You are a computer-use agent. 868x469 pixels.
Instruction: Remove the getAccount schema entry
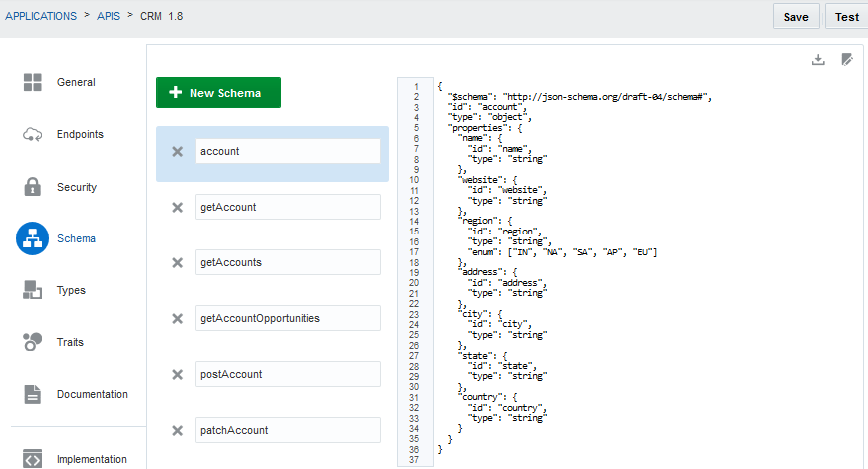coord(177,207)
